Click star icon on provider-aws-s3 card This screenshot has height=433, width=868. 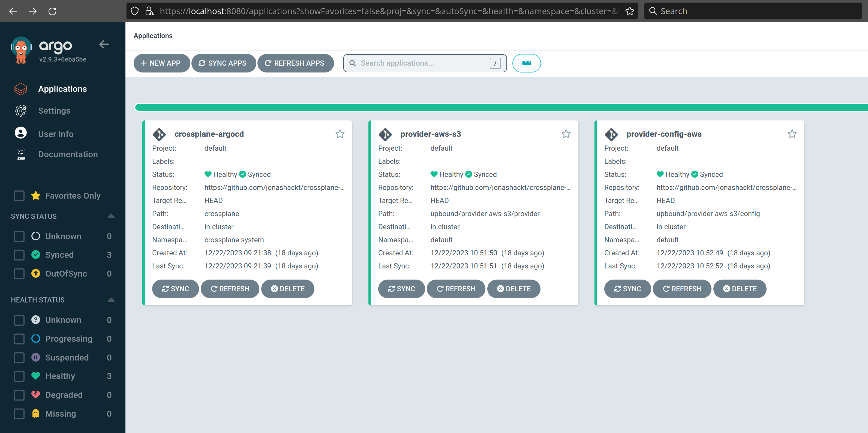pos(566,134)
